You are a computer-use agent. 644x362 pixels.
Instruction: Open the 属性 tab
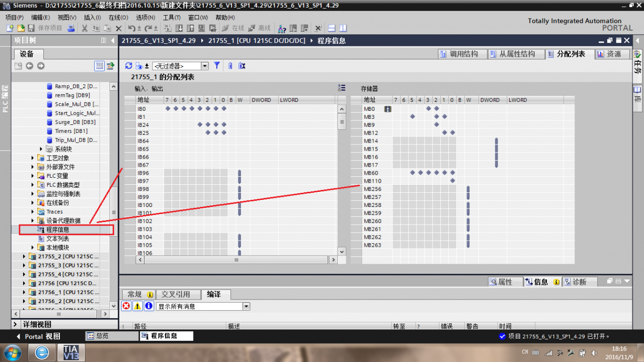click(x=505, y=282)
